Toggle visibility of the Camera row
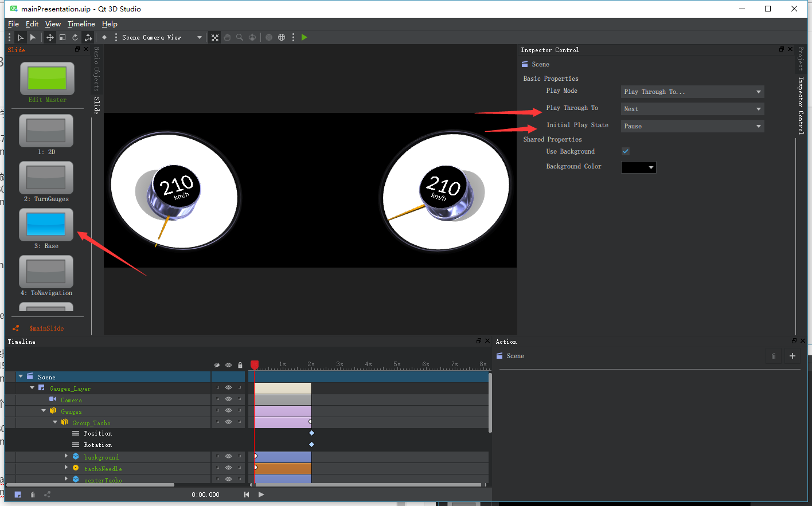Screen dimensions: 812x506 click(228, 399)
